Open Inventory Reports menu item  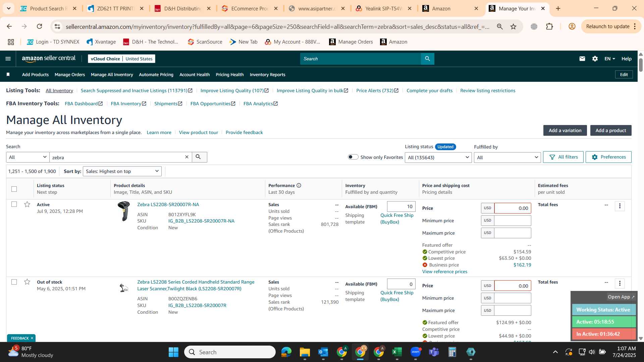click(x=267, y=74)
